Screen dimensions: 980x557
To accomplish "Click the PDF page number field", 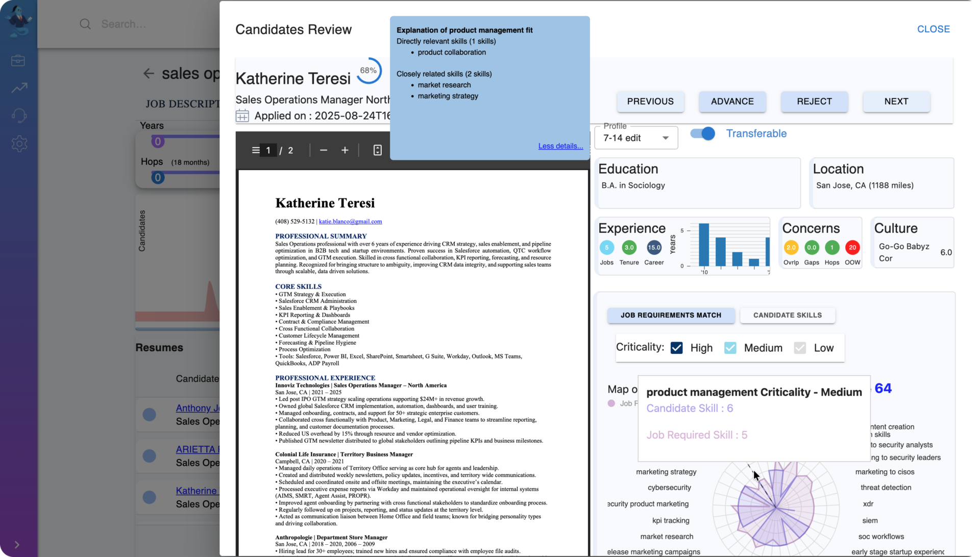I will [268, 150].
